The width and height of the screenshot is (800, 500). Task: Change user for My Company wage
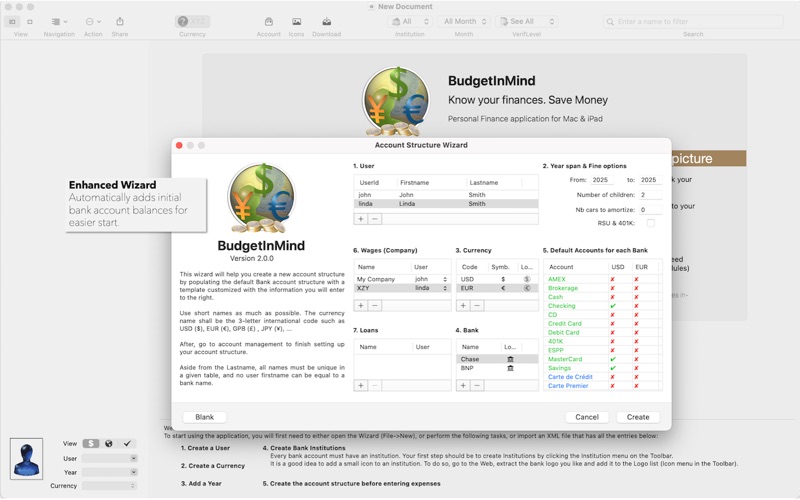tap(431, 279)
